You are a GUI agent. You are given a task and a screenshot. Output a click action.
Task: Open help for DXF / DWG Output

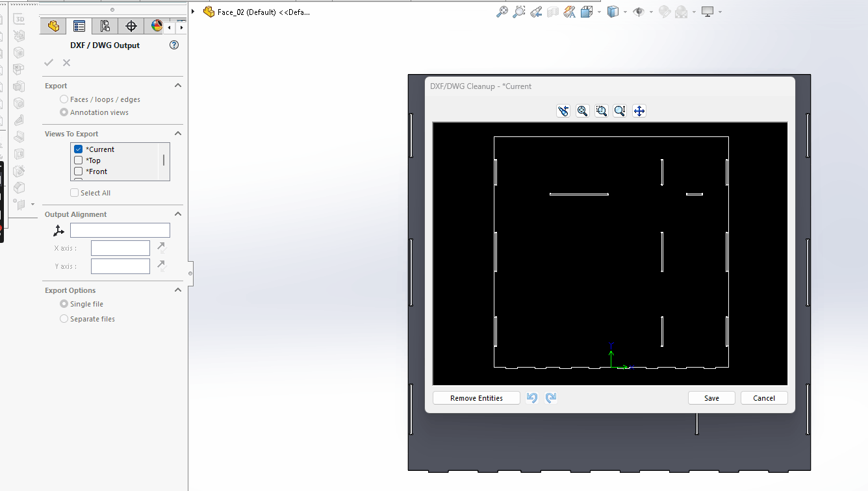pos(174,45)
